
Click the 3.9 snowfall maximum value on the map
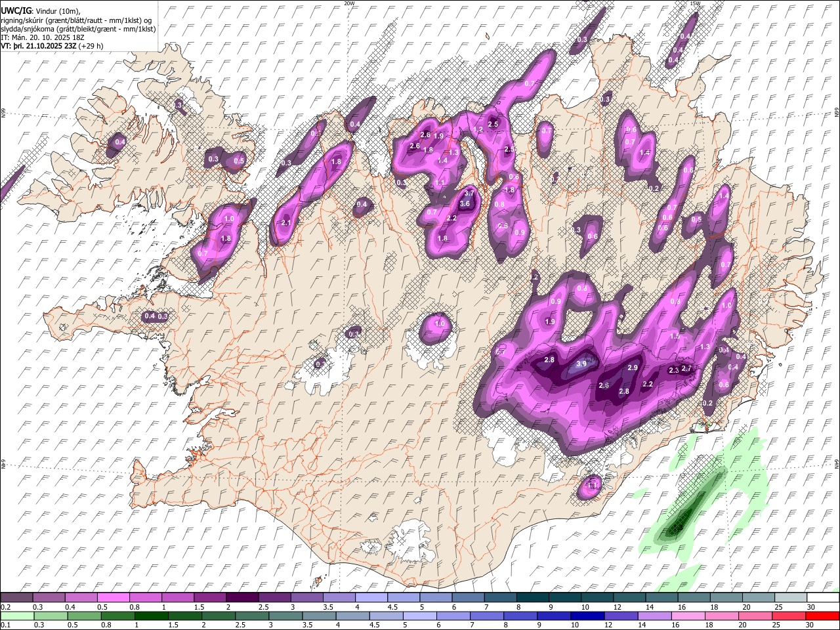click(x=581, y=364)
